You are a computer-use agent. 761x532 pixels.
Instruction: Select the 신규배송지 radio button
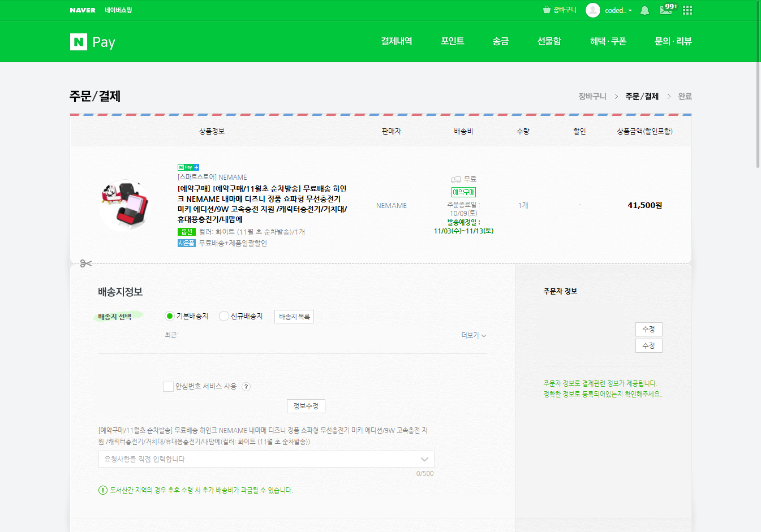coord(224,316)
